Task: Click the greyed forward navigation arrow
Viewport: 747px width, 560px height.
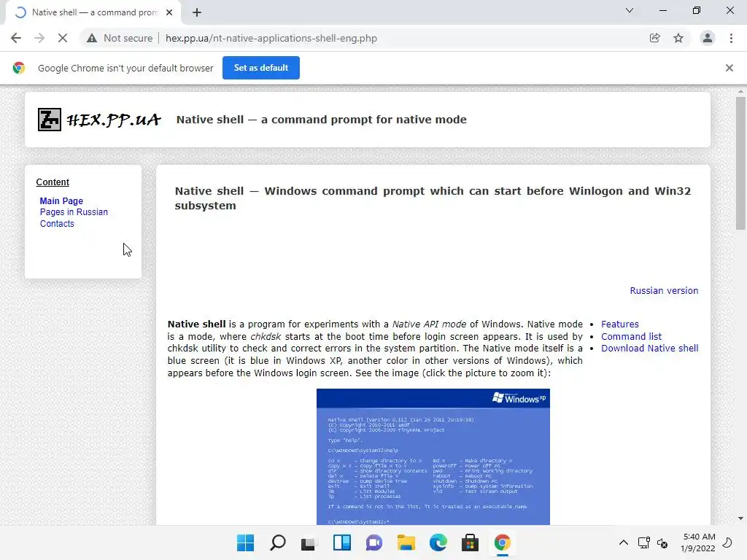Action: point(39,38)
